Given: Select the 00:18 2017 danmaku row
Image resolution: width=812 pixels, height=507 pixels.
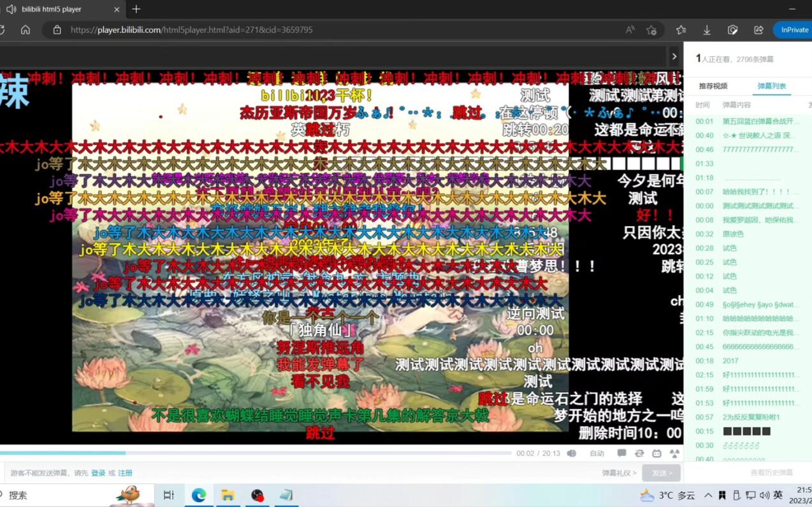Looking at the screenshot, I should point(747,361).
